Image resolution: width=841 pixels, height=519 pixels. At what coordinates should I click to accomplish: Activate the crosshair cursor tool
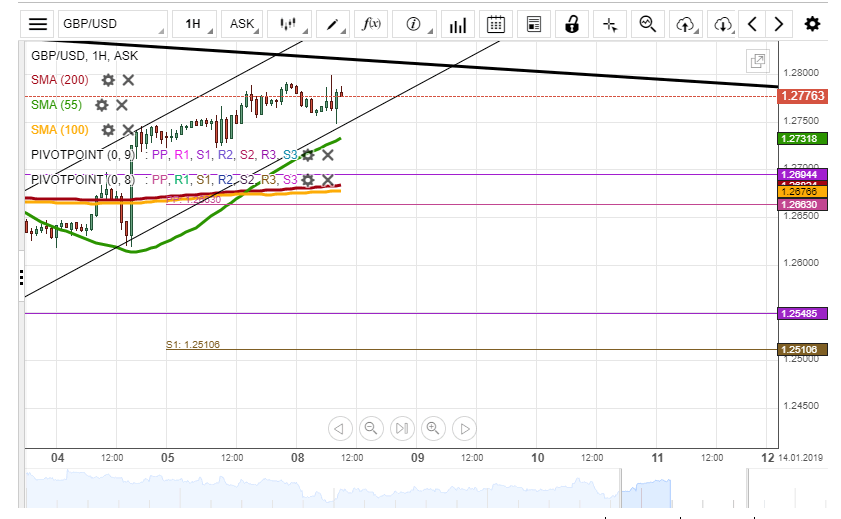tap(610, 24)
